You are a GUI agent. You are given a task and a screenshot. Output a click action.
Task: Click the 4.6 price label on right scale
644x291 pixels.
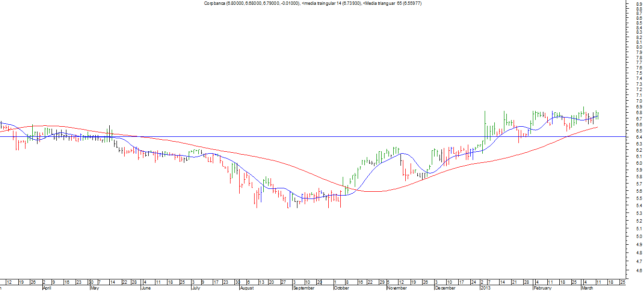click(x=640, y=271)
